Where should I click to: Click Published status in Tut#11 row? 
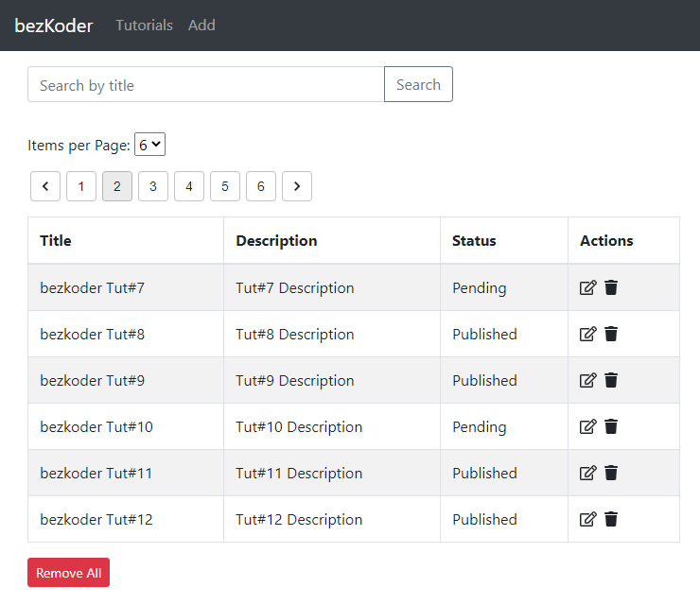coord(484,473)
